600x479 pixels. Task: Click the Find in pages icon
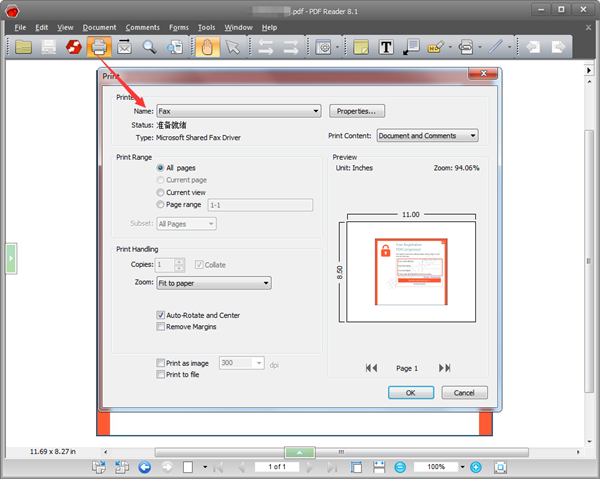tap(175, 47)
